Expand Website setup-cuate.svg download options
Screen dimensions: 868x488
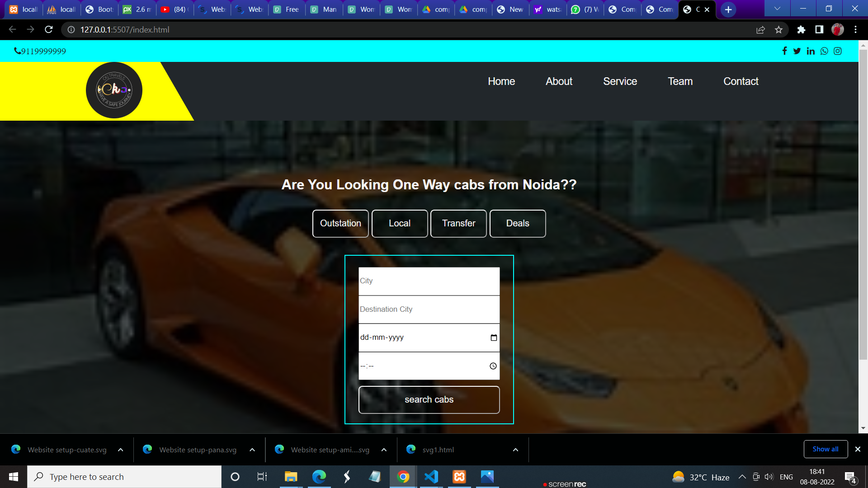point(120,450)
